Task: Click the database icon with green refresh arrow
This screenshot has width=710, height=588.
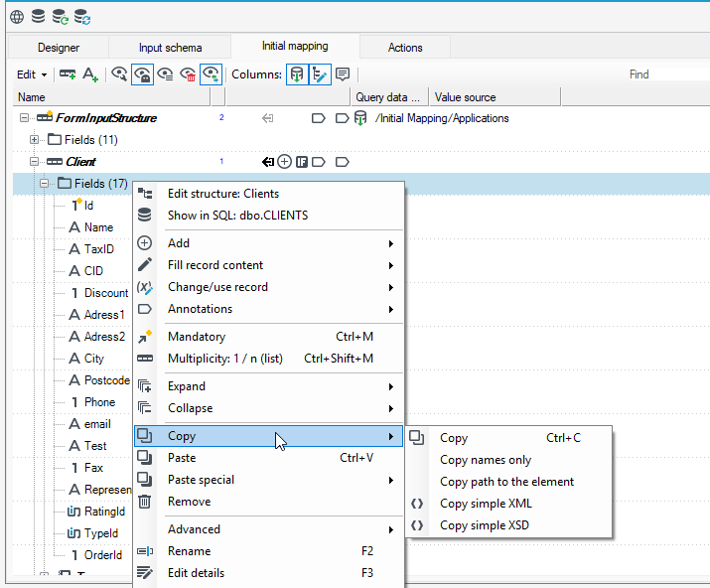Action: point(60,17)
